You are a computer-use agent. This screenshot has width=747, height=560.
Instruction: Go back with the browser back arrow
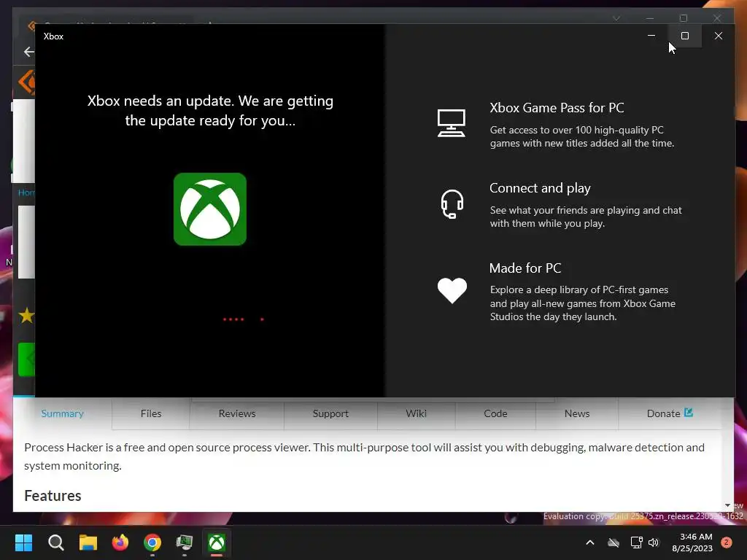point(28,52)
